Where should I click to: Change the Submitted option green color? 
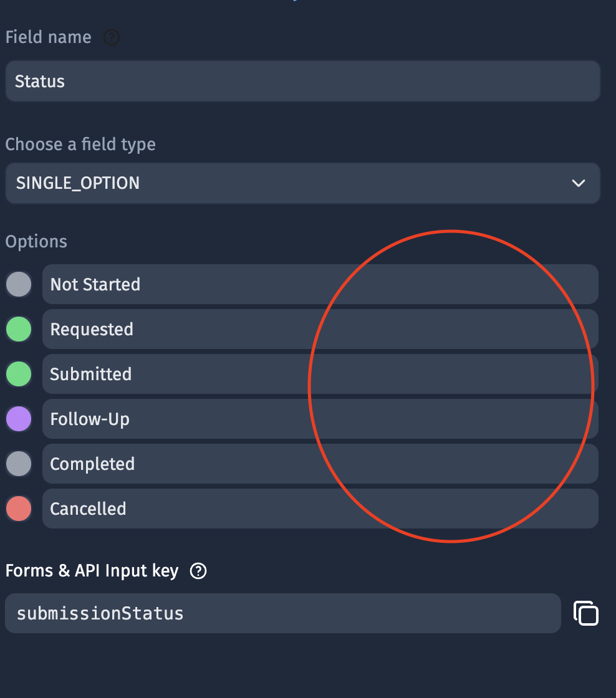[x=19, y=374]
